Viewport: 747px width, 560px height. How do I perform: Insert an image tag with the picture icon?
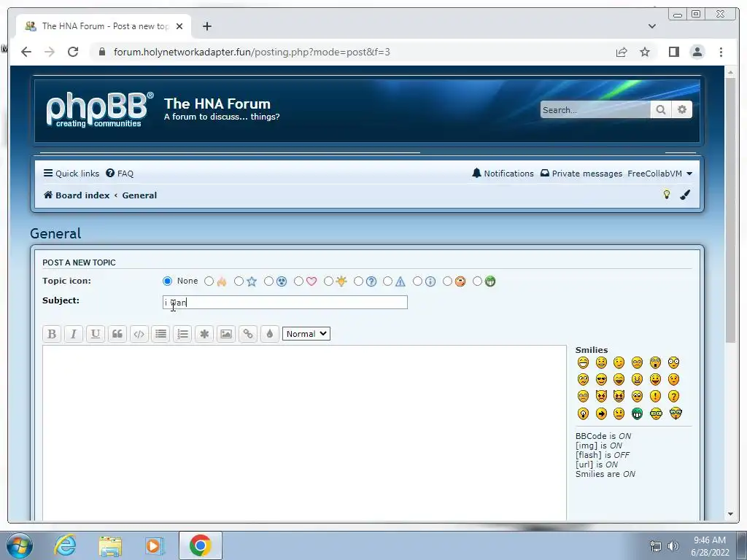(226, 334)
